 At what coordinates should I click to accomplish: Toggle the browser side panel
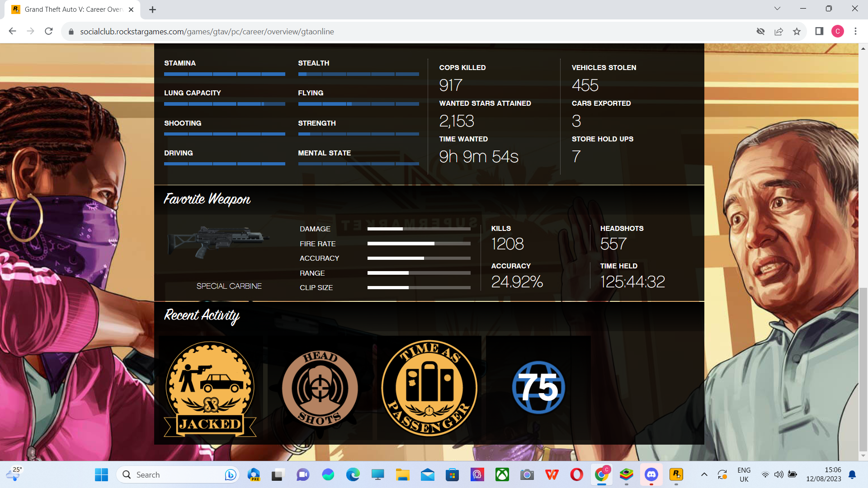[x=819, y=32]
